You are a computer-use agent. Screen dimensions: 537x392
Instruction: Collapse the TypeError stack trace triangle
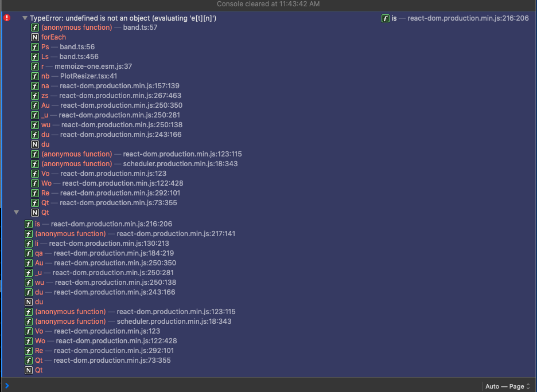click(25, 18)
